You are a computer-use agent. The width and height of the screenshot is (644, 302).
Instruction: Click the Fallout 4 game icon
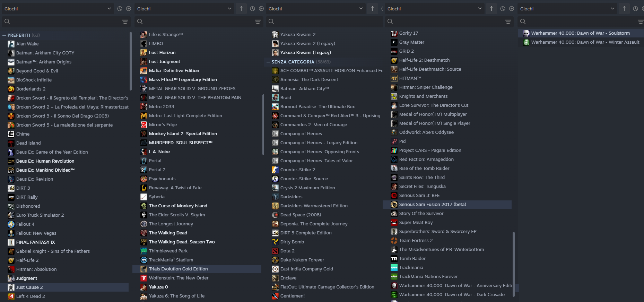click(11, 224)
